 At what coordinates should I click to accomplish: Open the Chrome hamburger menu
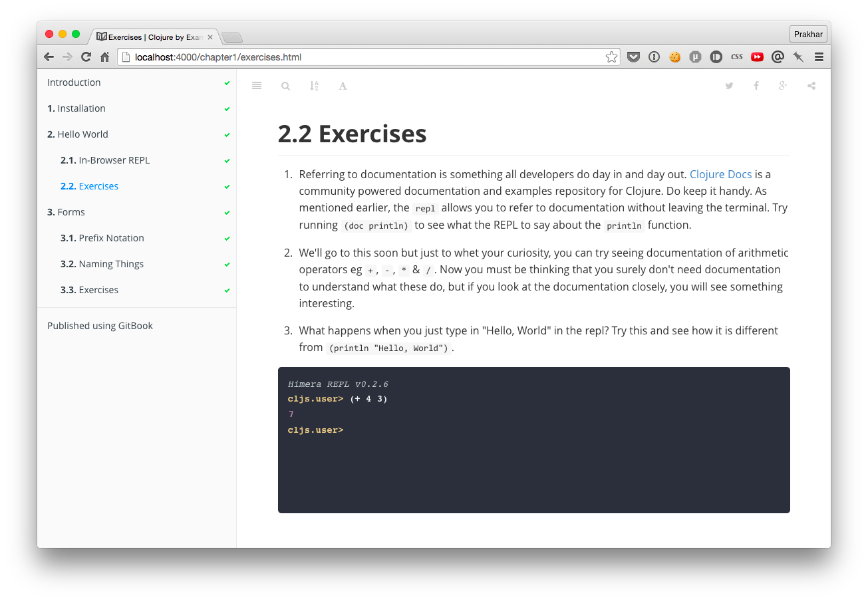819,57
